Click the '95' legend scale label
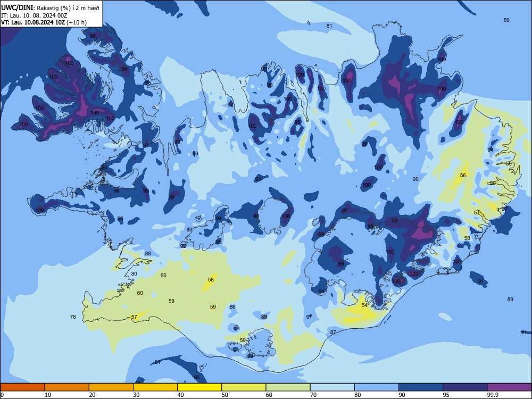 pos(446,395)
